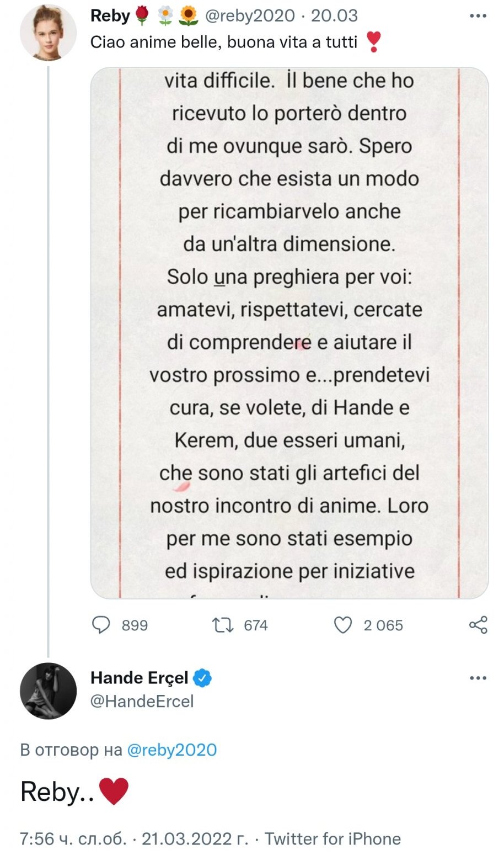Open more options on Hande Erçel's reply

(x=478, y=678)
